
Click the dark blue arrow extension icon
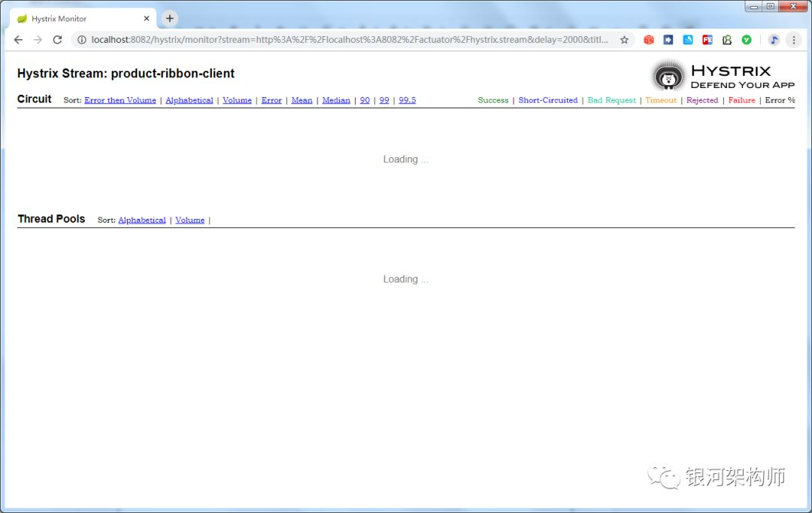tap(668, 40)
